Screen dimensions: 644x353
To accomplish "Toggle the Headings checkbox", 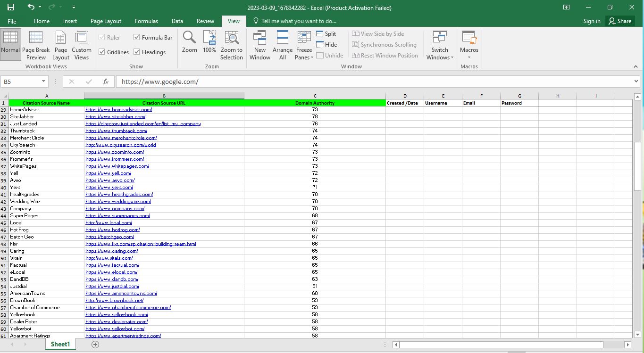I will (137, 52).
